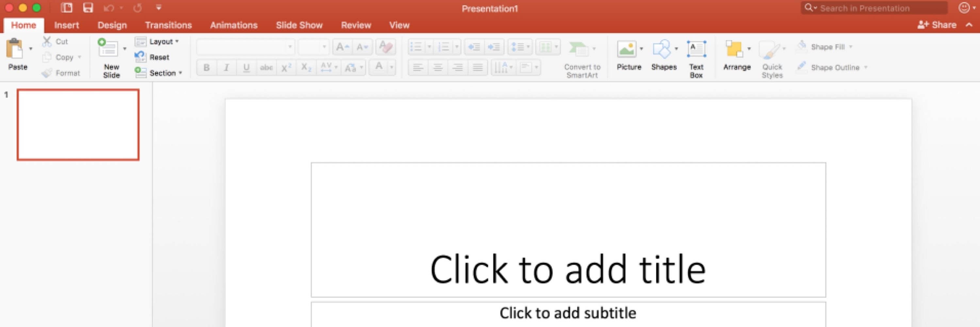Screen dimensions: 980x327
Task: Click the Shape Fill paint bucket icon
Action: [x=802, y=46]
